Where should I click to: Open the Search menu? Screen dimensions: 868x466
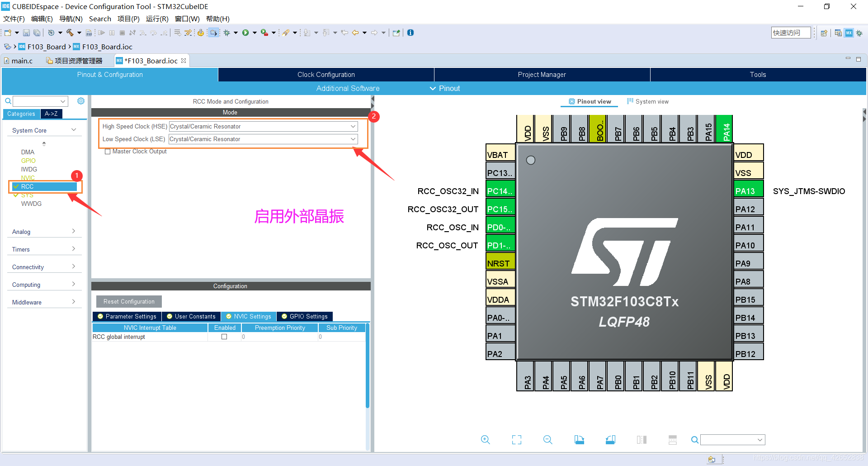click(100, 19)
